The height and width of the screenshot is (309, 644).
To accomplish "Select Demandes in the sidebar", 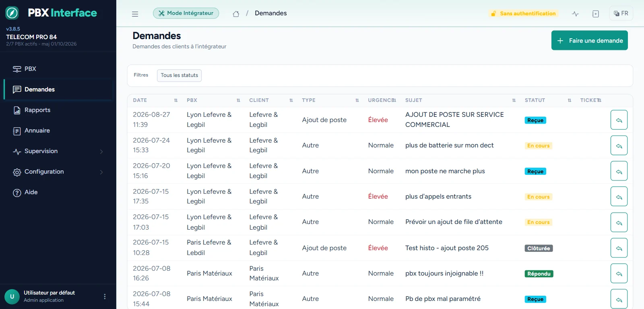I will [58, 89].
